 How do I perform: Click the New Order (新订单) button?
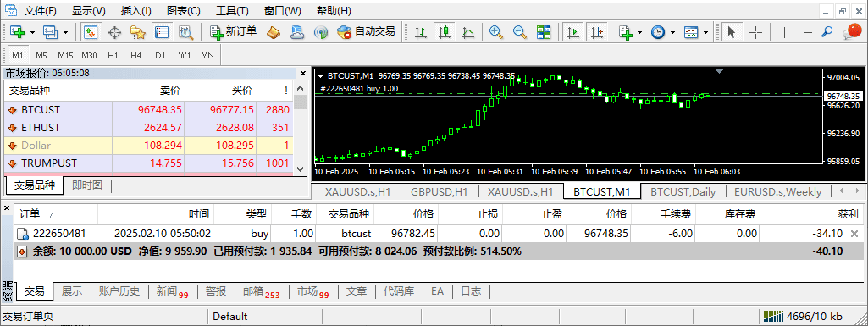tap(233, 32)
